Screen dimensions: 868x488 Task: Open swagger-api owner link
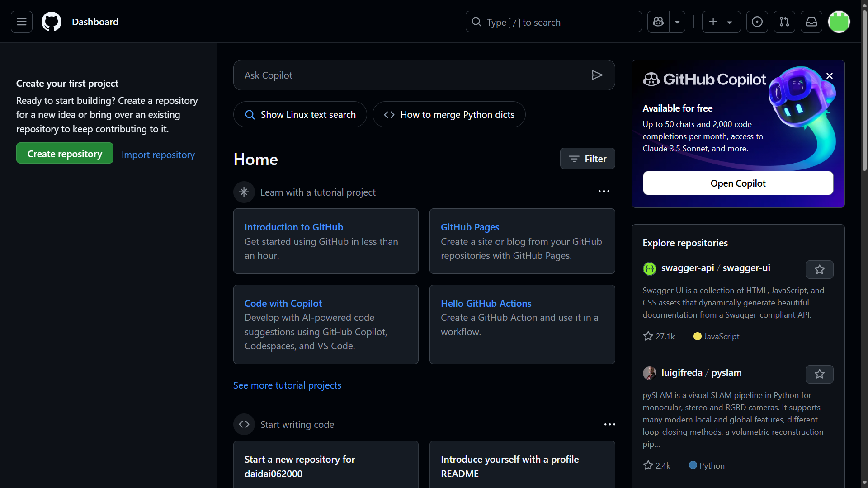(688, 268)
